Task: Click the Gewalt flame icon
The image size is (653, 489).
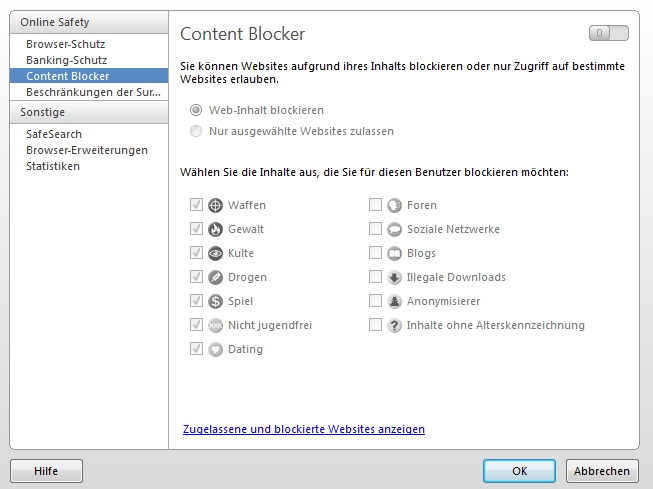Action: (215, 230)
